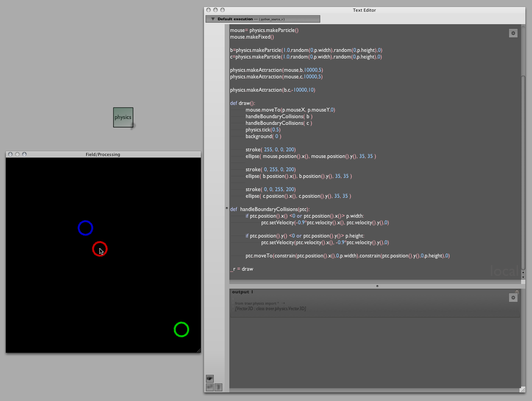The image size is (532, 401).
Task: Click the marker dot beside handleBoundaryCollisions definition
Action: pos(227,208)
